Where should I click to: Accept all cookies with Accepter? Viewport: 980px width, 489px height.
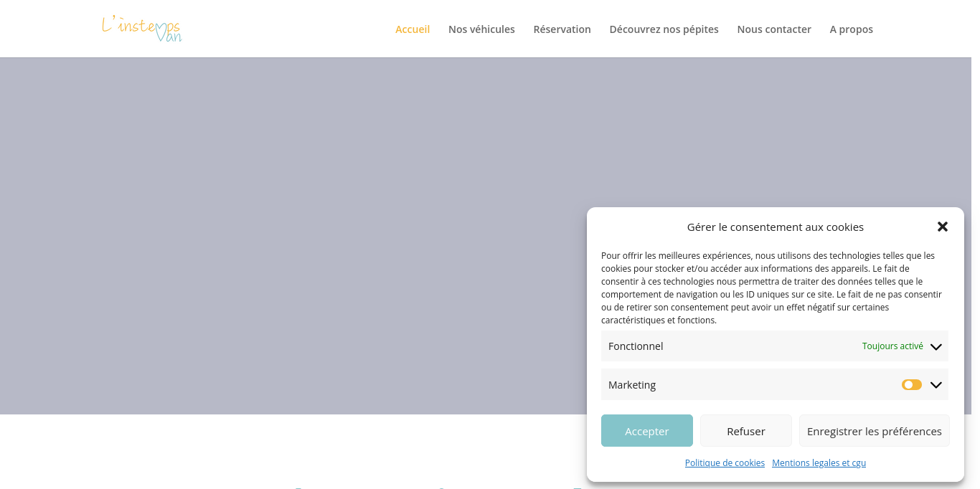pos(647,431)
